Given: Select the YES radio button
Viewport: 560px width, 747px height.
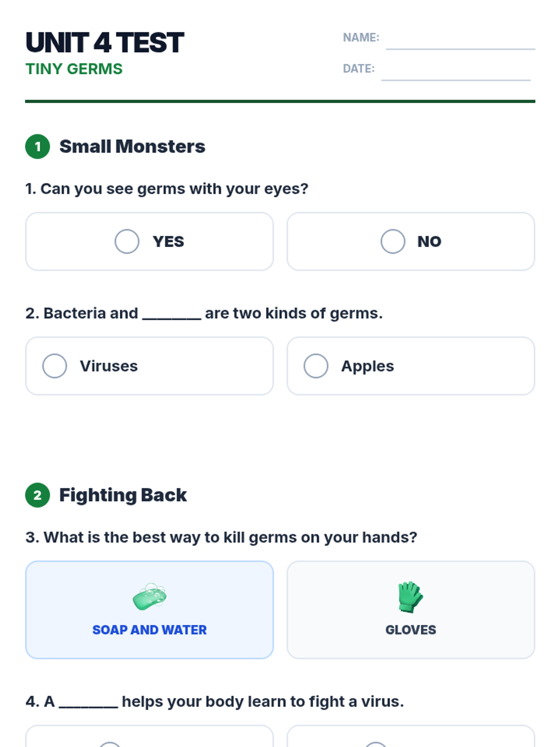Looking at the screenshot, I should (x=127, y=241).
